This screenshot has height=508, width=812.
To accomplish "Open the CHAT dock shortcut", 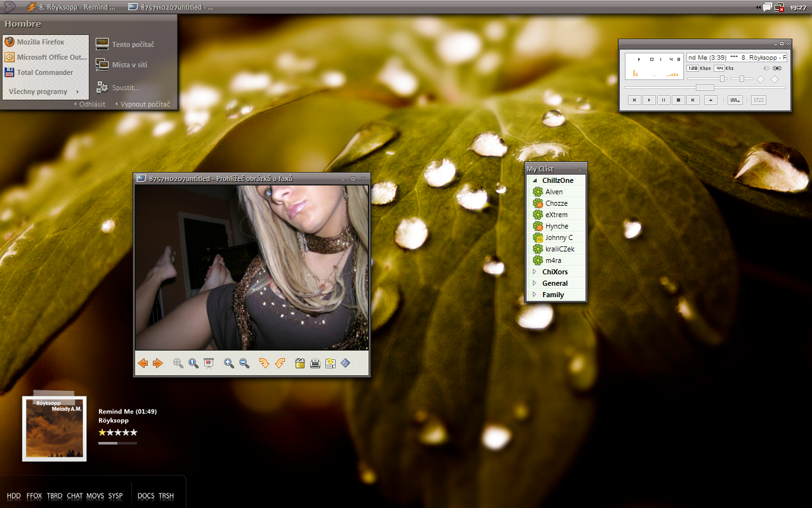I will [75, 496].
